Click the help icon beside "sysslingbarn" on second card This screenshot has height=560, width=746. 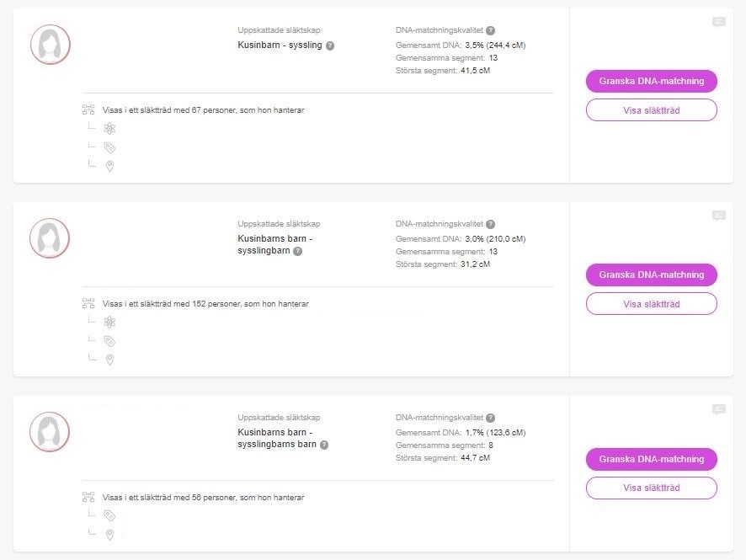point(297,250)
